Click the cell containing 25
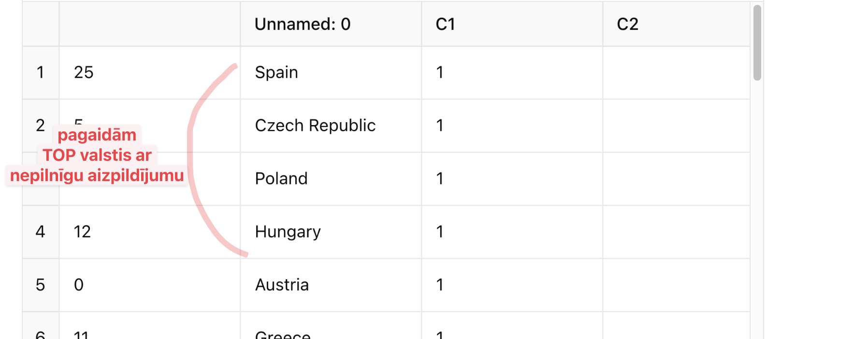Viewport: 868px width, 339px height. [149, 73]
